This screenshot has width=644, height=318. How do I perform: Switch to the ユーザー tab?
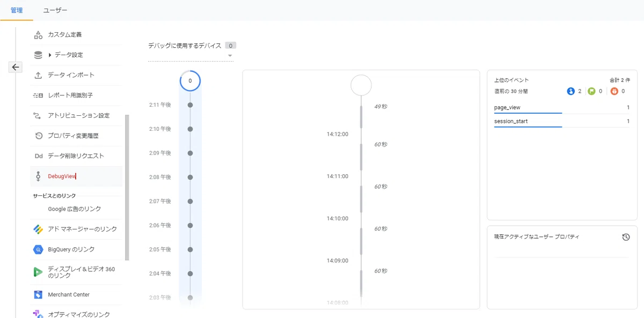click(55, 10)
